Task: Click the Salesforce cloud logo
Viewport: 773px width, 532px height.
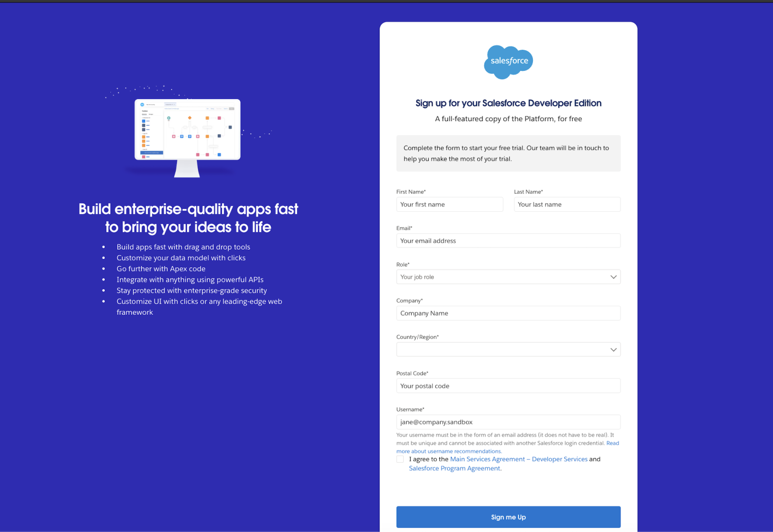Action: (508, 61)
